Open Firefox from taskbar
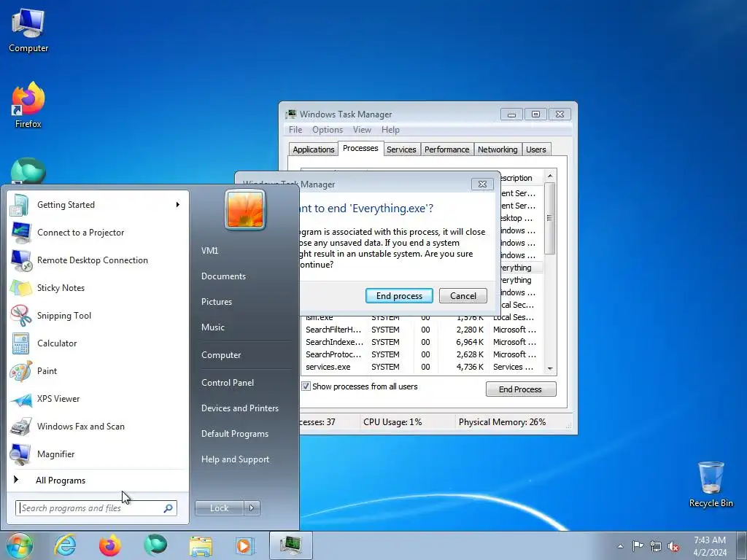Image resolution: width=747 pixels, height=560 pixels. (x=110, y=545)
